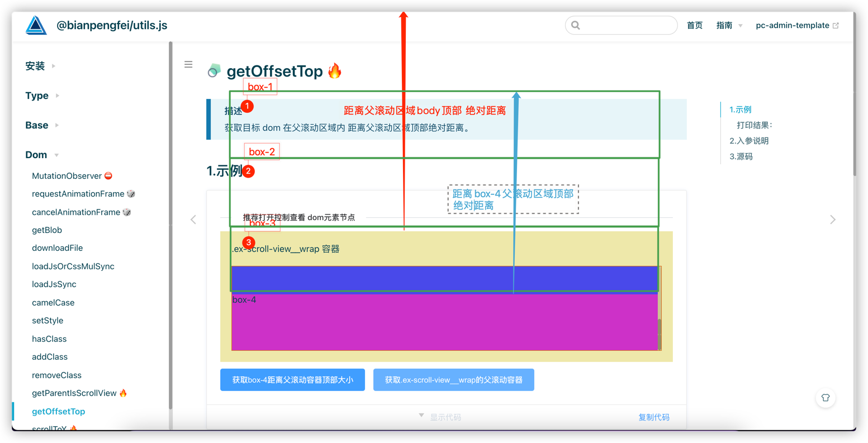Click the 复制代码 link
This screenshot has height=443, width=868.
pos(653,417)
